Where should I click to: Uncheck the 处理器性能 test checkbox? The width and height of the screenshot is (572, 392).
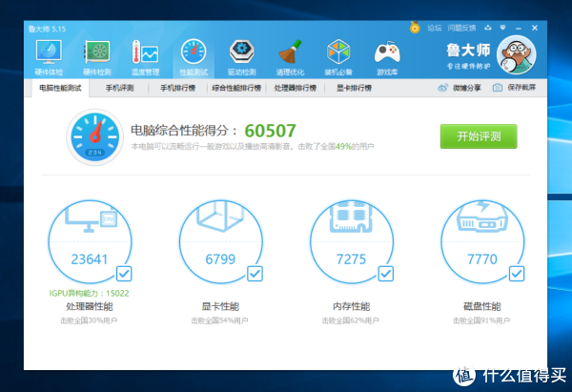(x=124, y=274)
